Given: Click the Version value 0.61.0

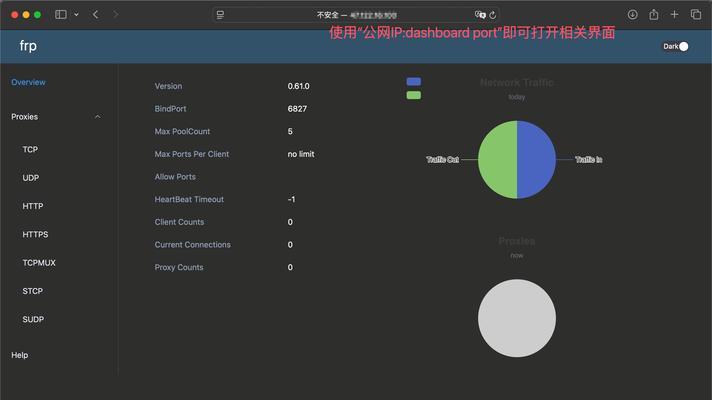Looking at the screenshot, I should [x=298, y=86].
